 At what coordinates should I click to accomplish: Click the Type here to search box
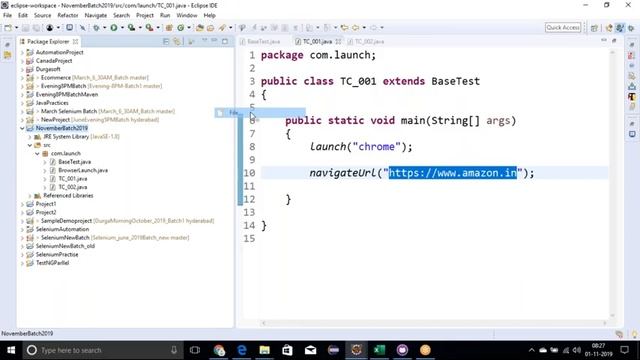(103, 350)
